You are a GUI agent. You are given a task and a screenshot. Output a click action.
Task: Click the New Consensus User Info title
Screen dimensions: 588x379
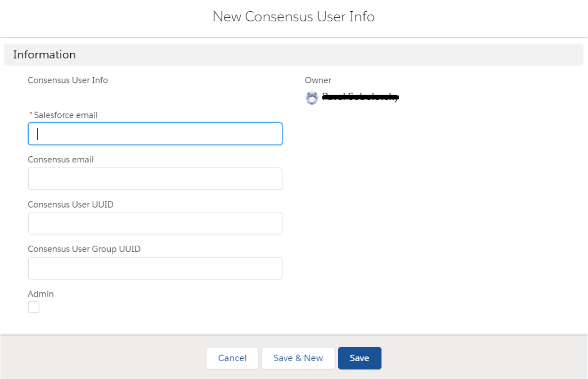[294, 16]
